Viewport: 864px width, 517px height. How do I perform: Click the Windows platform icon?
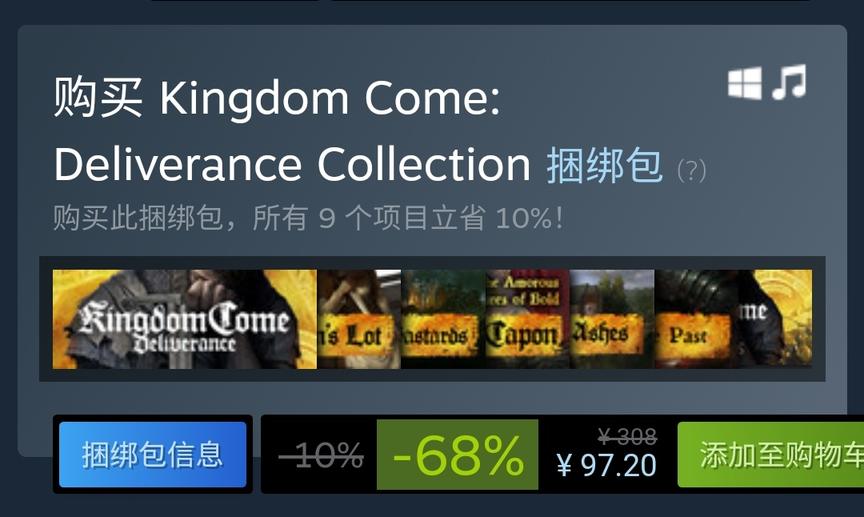point(744,83)
